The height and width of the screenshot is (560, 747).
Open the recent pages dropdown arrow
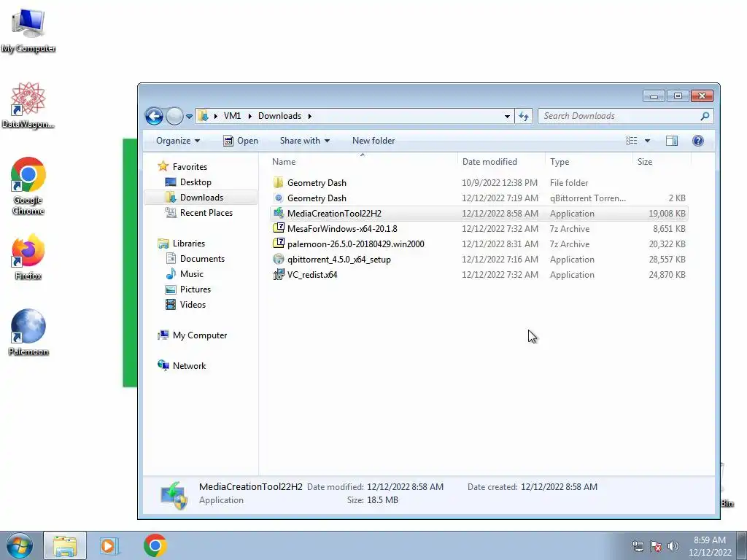click(x=189, y=116)
